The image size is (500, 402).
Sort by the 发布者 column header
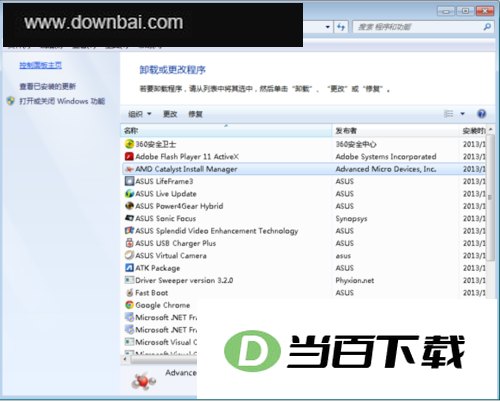coord(395,131)
